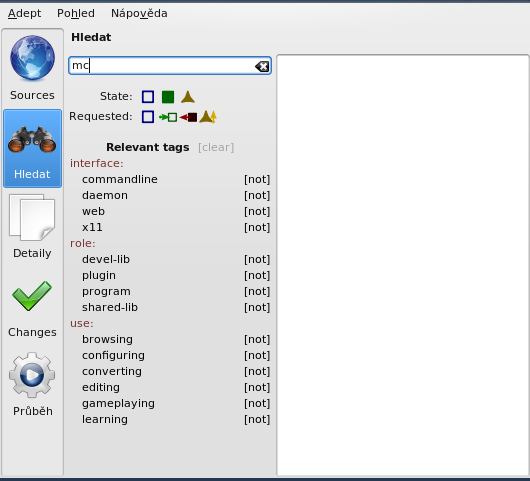Toggle the Requested upgrade double triangle filter
This screenshot has height=481, width=530.
[x=208, y=117]
